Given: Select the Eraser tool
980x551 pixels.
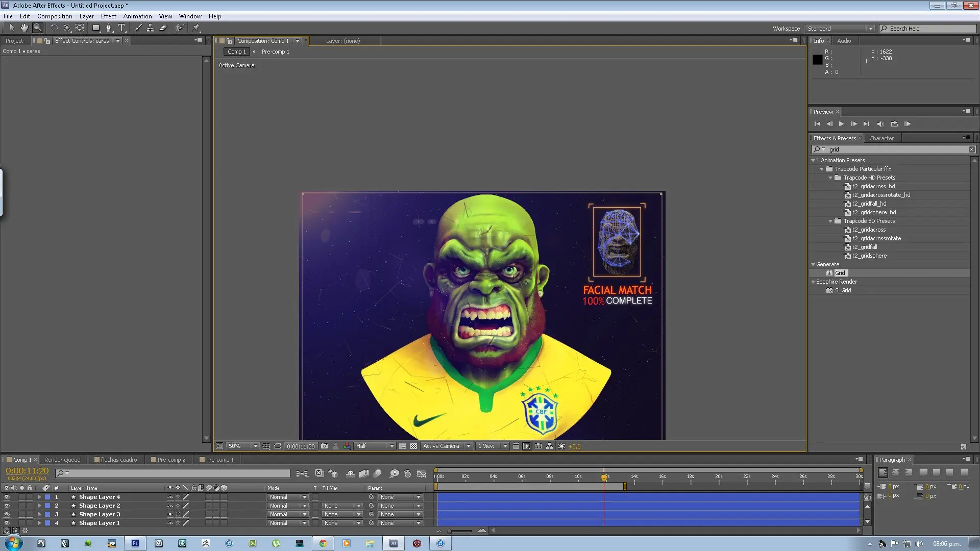Looking at the screenshot, I should (x=163, y=28).
